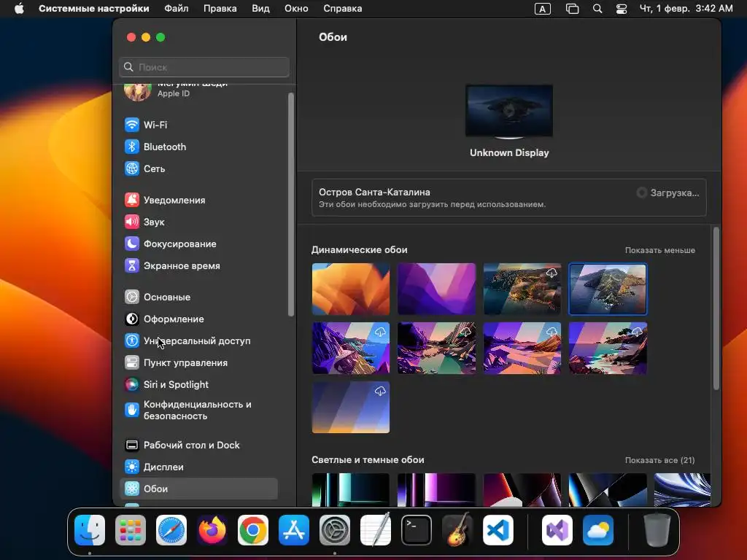Open Уведомления bell icon
Screen dimensions: 747x560
pyautogui.click(x=132, y=200)
